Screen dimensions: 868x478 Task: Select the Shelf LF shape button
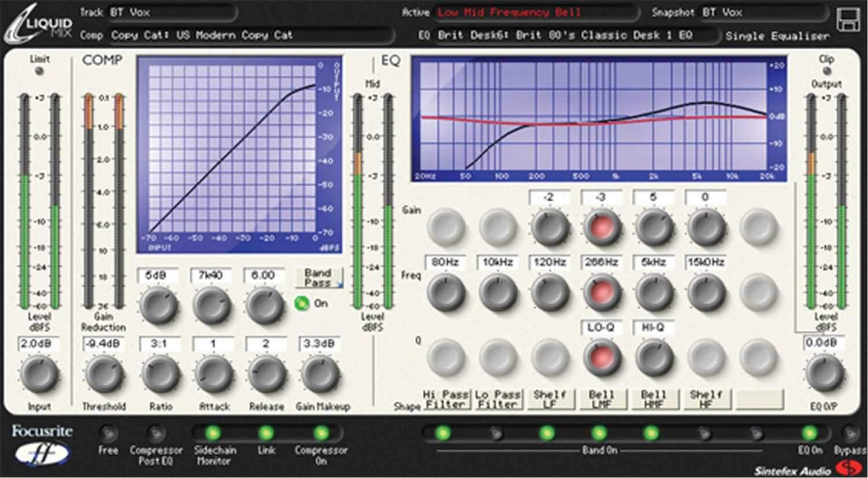[x=550, y=399]
